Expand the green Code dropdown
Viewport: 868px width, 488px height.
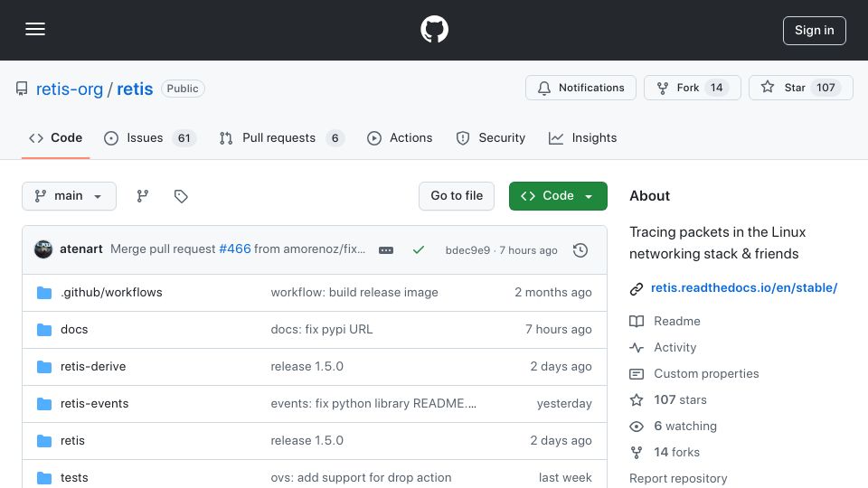coord(558,196)
